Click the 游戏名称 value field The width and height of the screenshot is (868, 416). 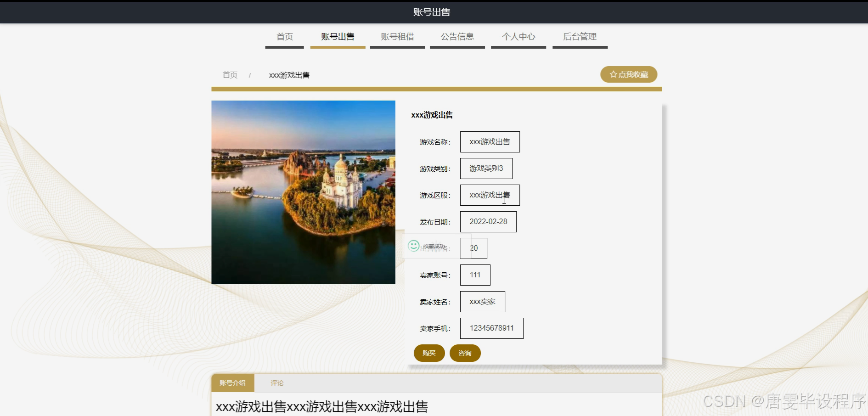coord(490,142)
